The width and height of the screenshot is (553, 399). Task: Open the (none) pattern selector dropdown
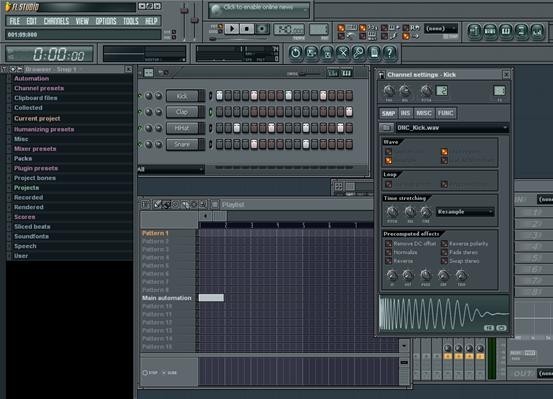click(441, 29)
